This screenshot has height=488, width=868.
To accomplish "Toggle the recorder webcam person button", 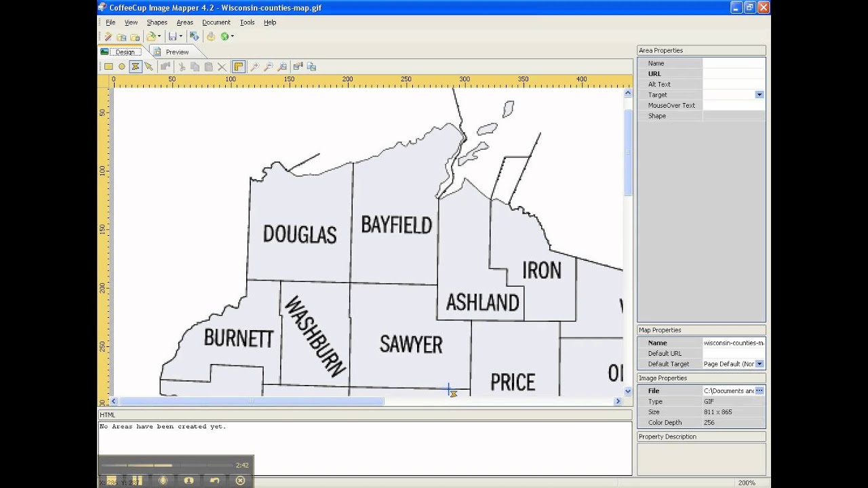I will (x=189, y=481).
